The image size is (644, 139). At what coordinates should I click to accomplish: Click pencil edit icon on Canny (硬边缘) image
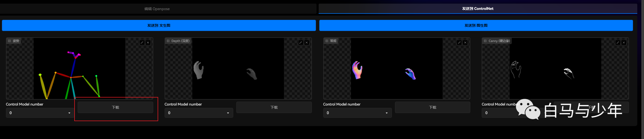pos(618,43)
